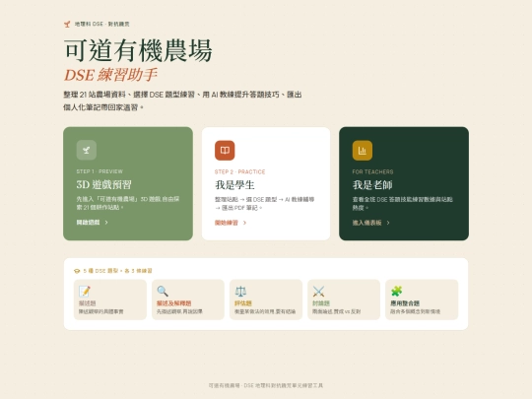
Task: Click the balance scale icon for 評估題
Action: [x=240, y=291]
